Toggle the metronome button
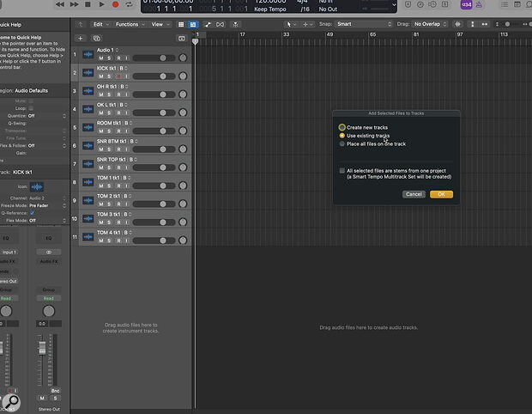 [x=479, y=4]
